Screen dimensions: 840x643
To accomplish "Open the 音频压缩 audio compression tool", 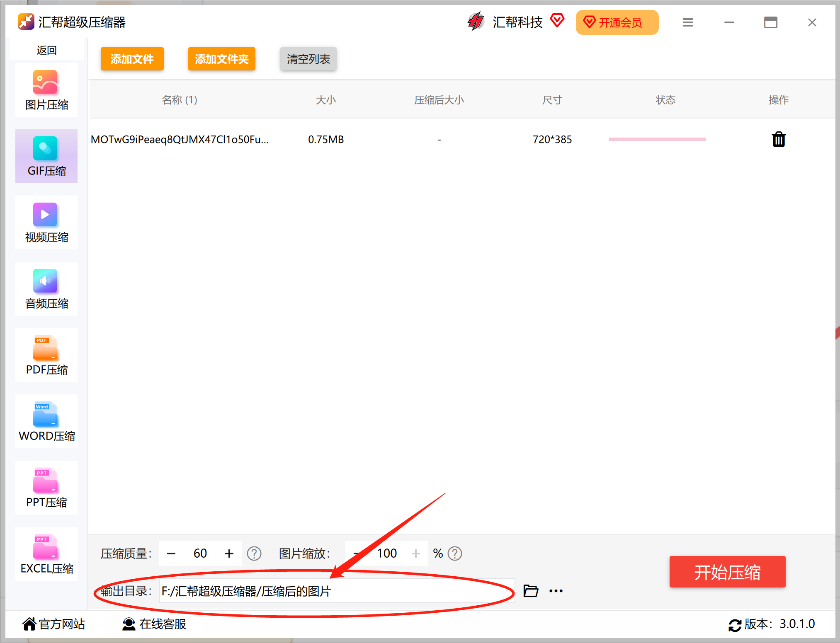I will coord(46,289).
